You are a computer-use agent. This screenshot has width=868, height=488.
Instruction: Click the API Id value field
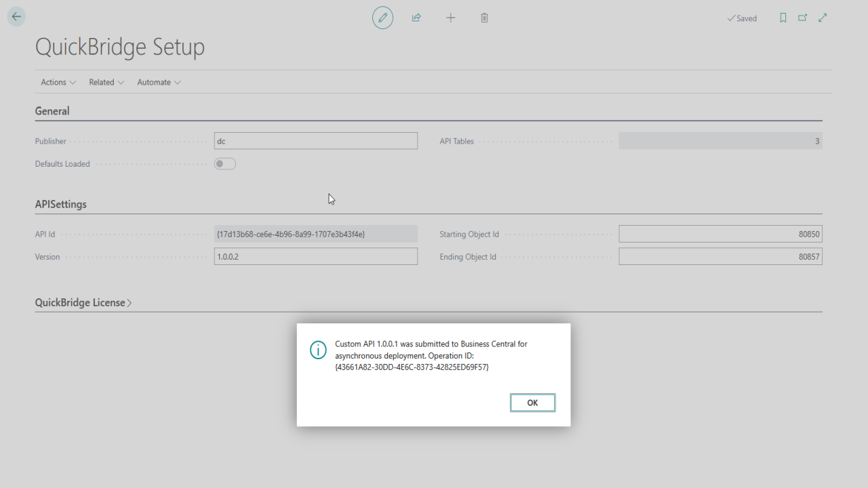tap(316, 234)
